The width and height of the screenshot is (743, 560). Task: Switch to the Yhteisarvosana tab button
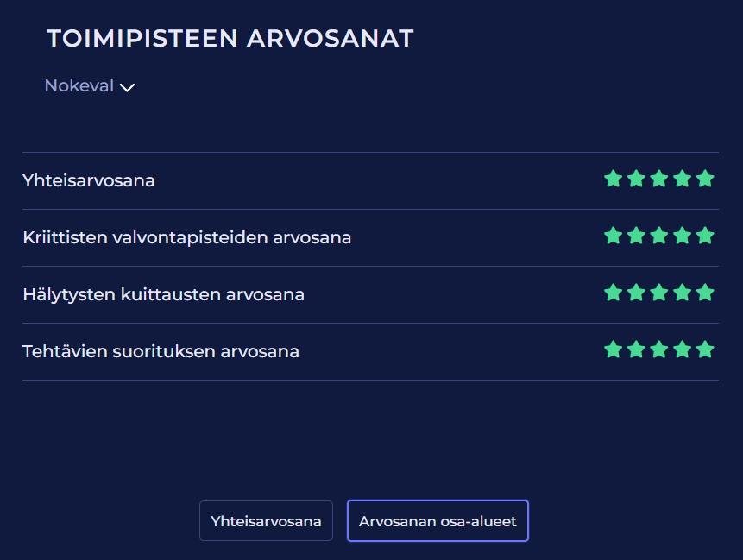[x=266, y=521]
